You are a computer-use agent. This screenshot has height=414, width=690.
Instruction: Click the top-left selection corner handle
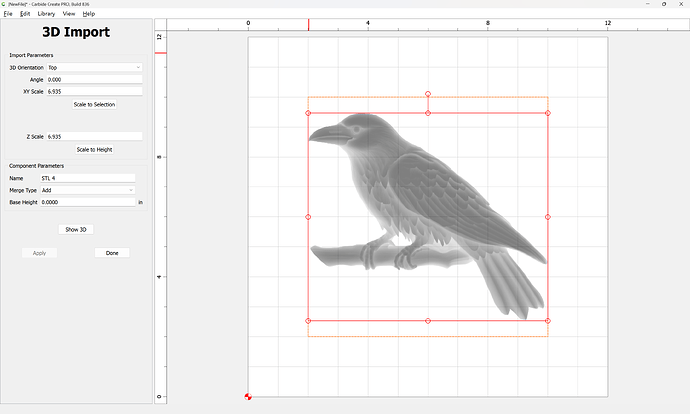308,113
